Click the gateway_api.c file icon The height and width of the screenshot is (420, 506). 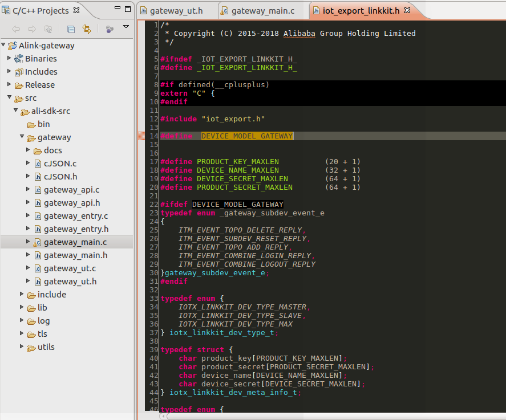38,190
